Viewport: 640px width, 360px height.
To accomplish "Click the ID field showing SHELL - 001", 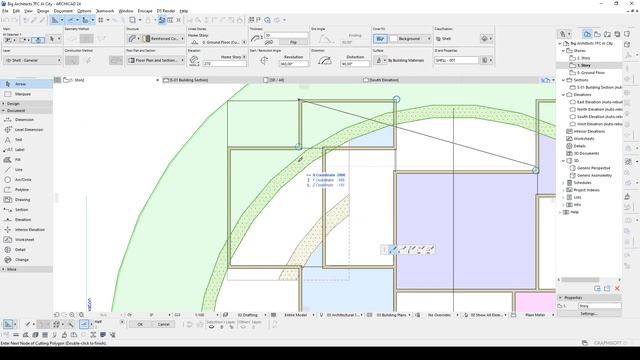I will click(456, 60).
